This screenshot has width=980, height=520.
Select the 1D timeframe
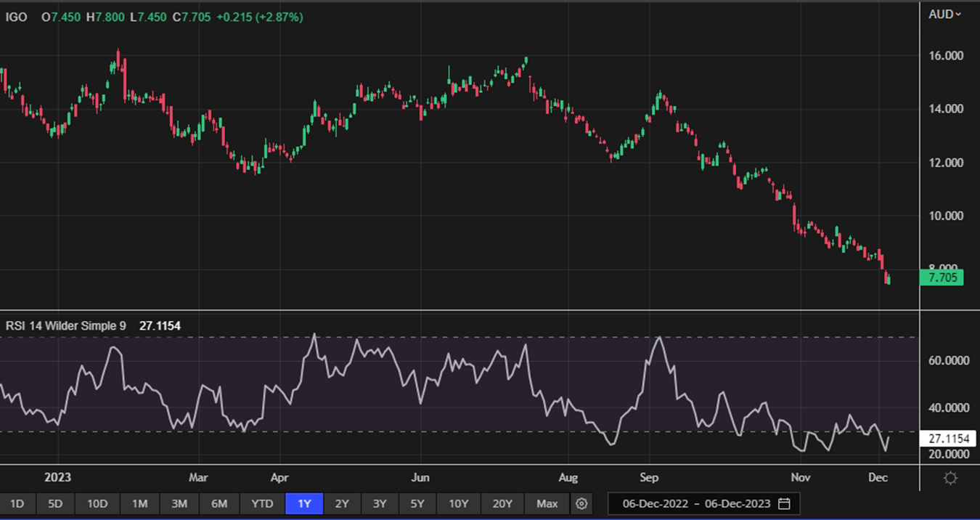17,503
